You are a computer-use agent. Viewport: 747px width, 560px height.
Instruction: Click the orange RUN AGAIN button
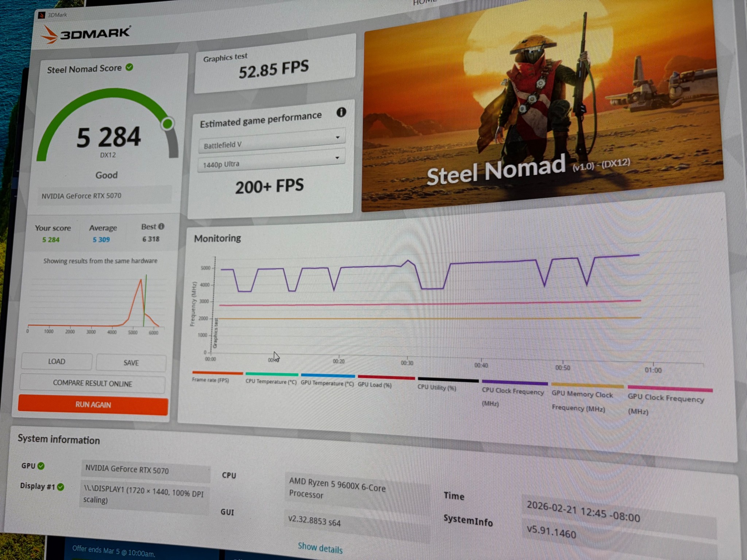click(x=93, y=405)
